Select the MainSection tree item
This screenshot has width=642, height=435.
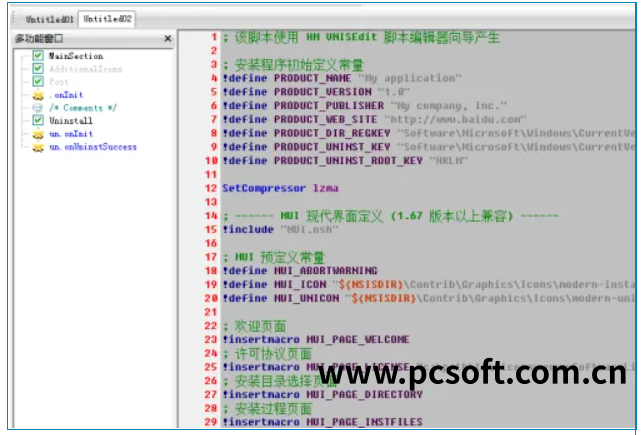75,56
